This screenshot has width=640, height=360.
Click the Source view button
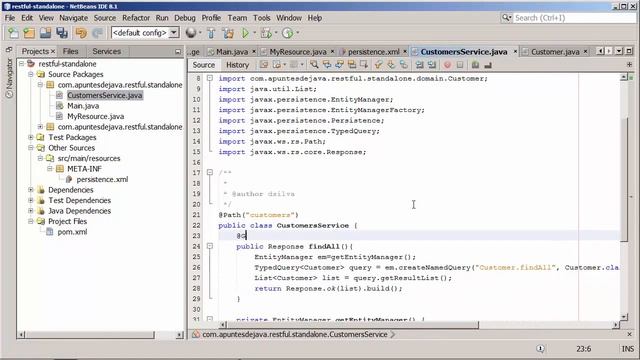(204, 65)
